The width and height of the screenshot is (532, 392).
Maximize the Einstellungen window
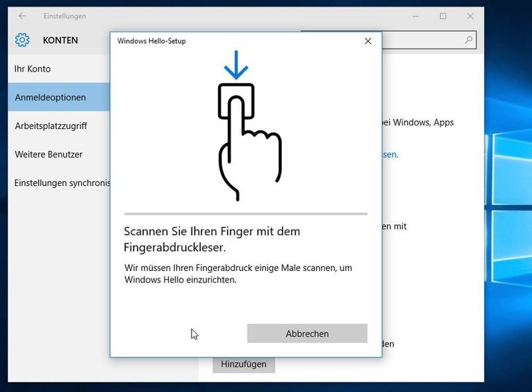(443, 16)
